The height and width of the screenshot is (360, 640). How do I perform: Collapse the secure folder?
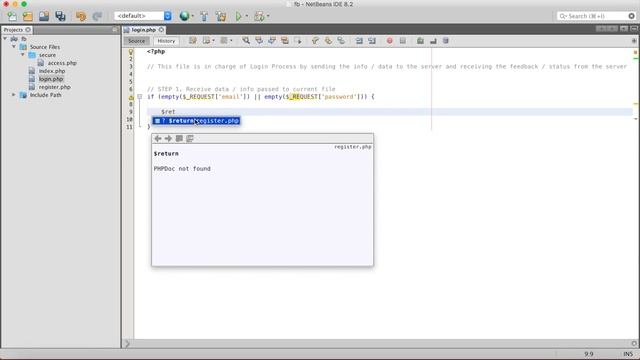23,55
